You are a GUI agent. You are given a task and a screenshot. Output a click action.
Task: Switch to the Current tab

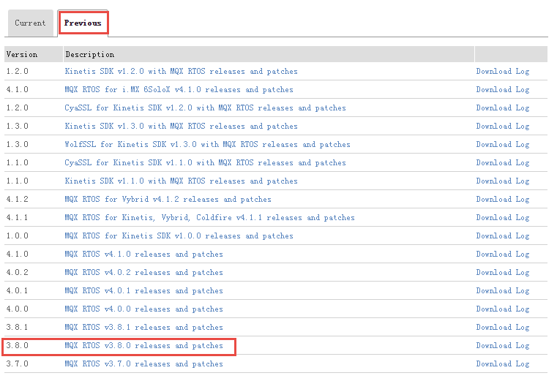[x=30, y=23]
